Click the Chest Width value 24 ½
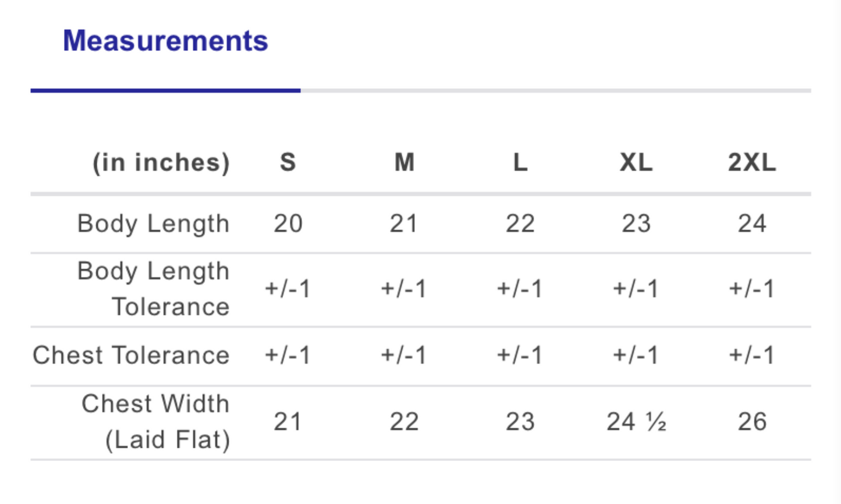Image resolution: width=841 pixels, height=504 pixels. pos(636,422)
